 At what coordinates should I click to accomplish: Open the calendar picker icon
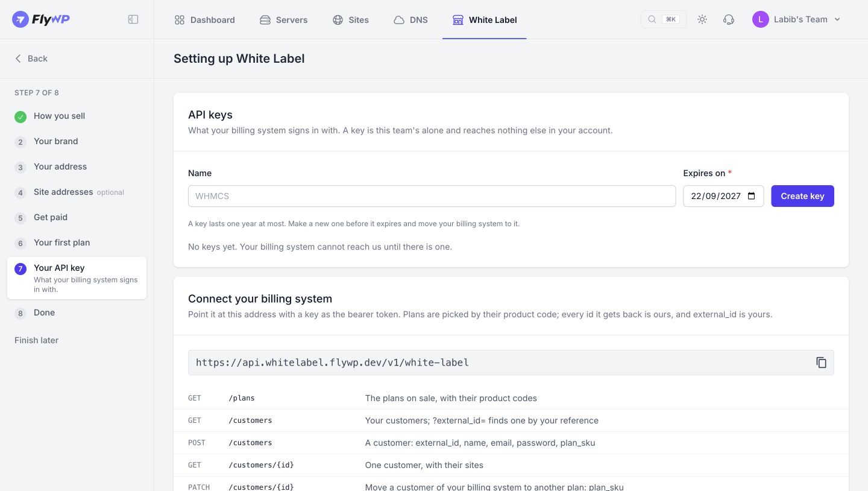[751, 196]
